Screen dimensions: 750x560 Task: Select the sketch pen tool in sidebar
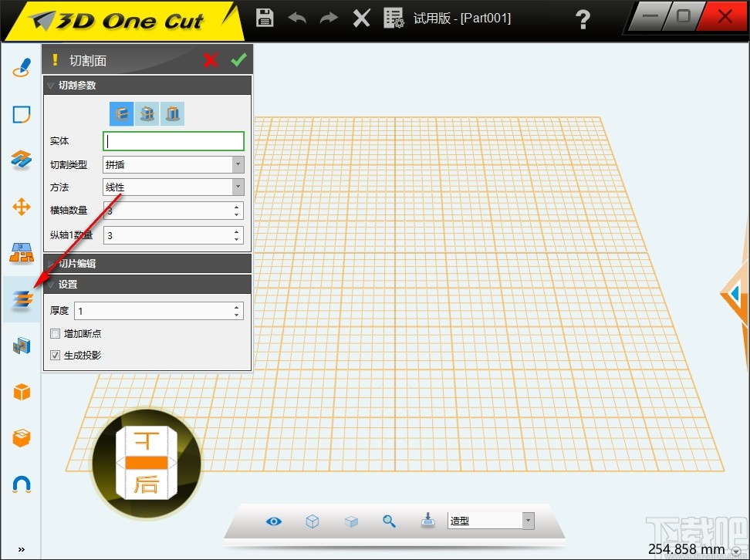(22, 67)
